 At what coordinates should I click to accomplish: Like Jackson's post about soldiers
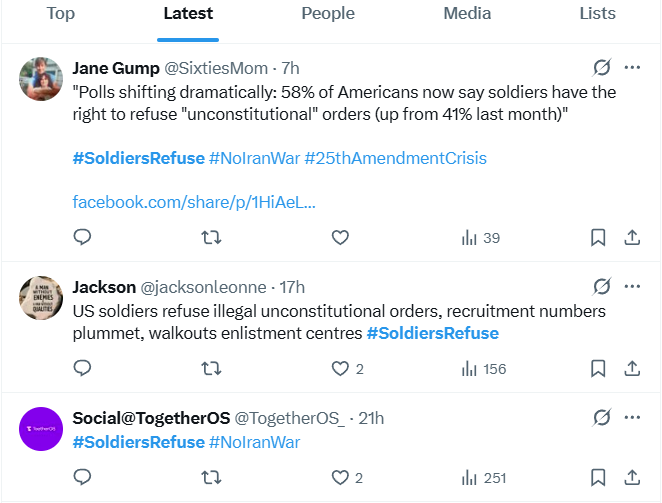[340, 369]
